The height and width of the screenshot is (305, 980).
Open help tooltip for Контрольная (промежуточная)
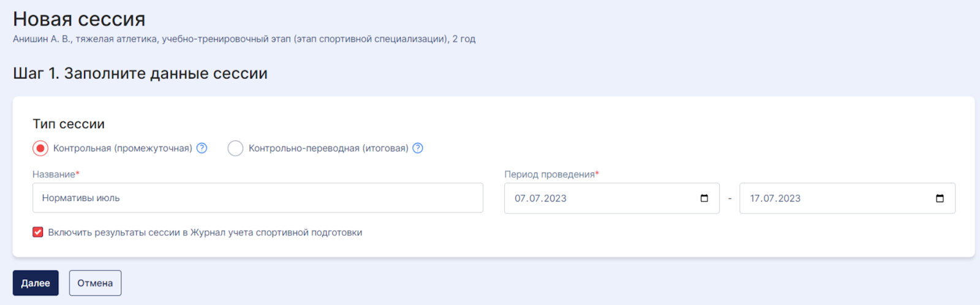tap(202, 148)
